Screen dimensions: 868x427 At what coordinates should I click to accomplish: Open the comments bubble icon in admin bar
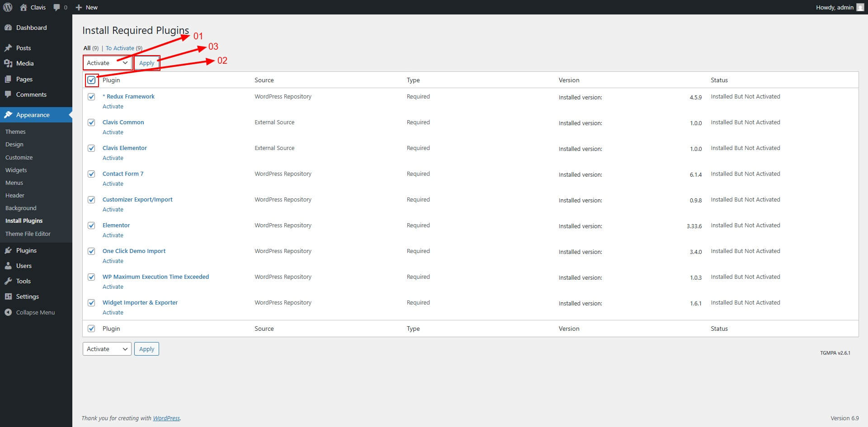coord(57,7)
